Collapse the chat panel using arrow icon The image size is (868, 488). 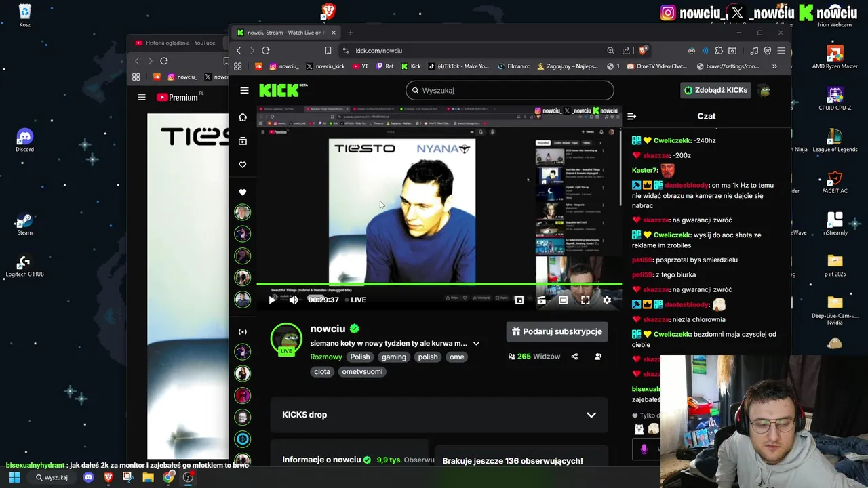tap(631, 116)
